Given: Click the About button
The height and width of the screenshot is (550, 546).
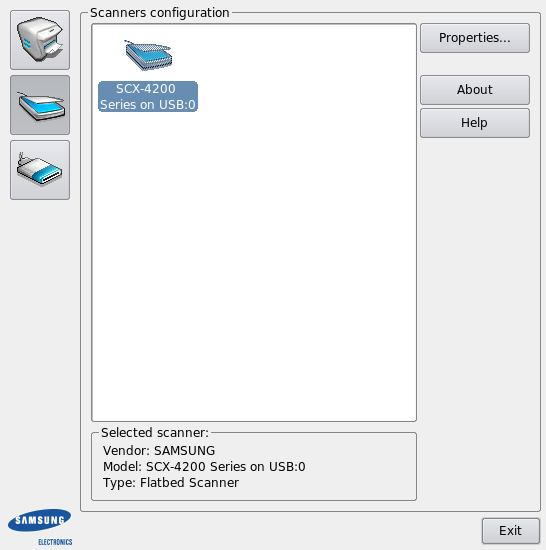Looking at the screenshot, I should (x=475, y=90).
